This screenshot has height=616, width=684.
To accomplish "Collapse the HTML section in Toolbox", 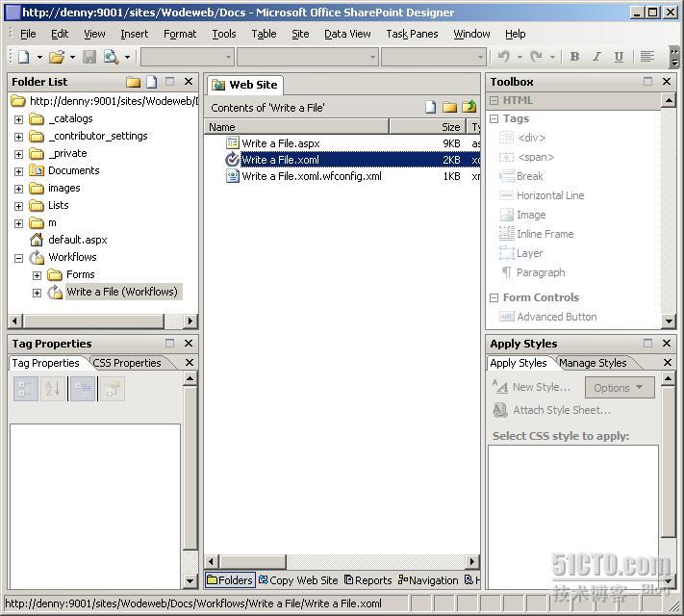I will (x=494, y=100).
